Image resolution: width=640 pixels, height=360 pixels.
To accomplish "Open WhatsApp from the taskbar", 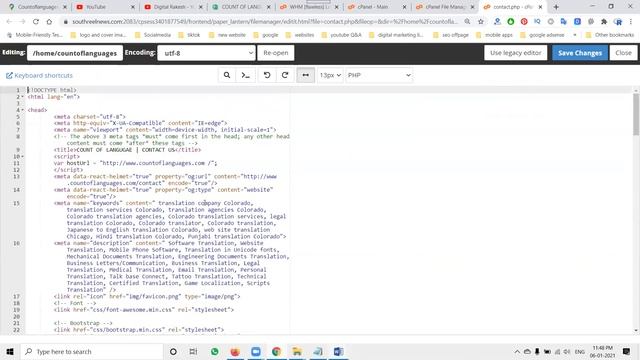I will 215,351.
